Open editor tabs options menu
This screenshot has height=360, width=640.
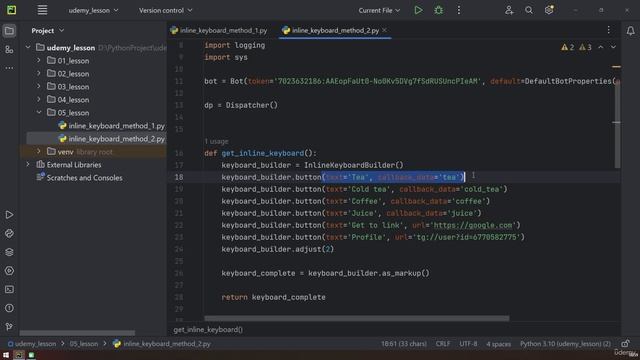click(609, 30)
